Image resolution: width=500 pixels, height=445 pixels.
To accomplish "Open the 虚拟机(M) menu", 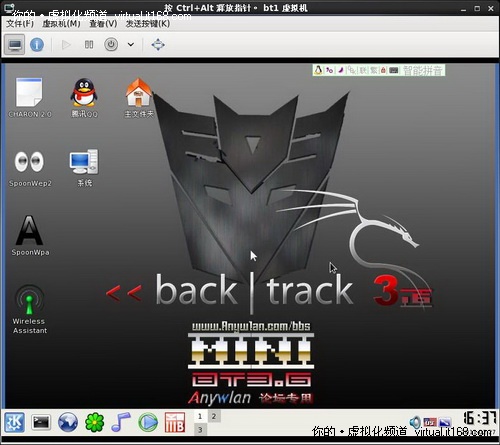I will 61,24.
